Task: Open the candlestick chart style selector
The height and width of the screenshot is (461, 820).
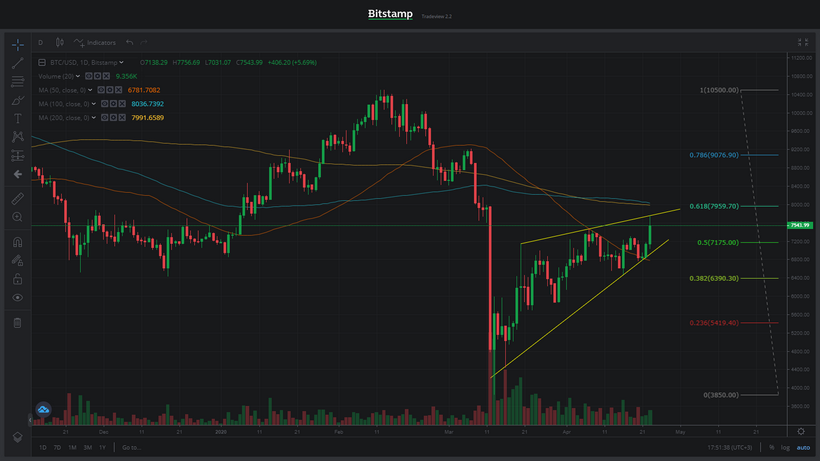Action: click(60, 42)
